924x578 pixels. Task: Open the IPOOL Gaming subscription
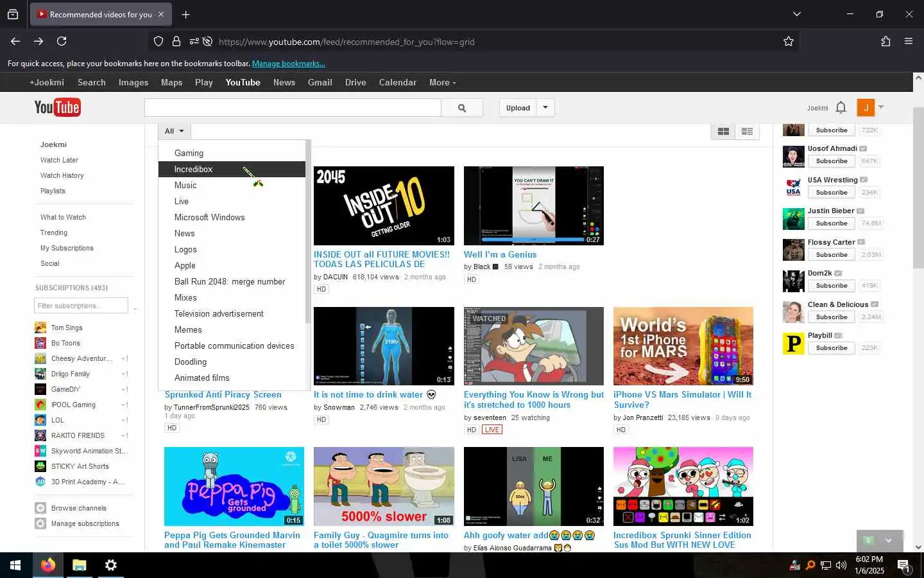point(73,405)
